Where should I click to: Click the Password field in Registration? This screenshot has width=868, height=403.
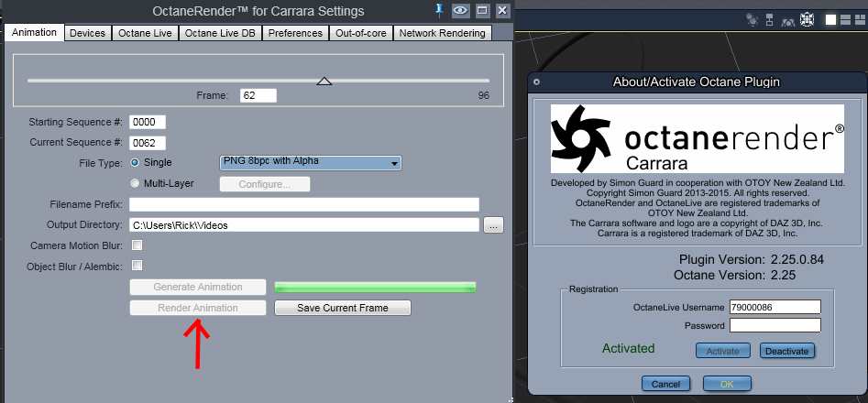click(775, 325)
